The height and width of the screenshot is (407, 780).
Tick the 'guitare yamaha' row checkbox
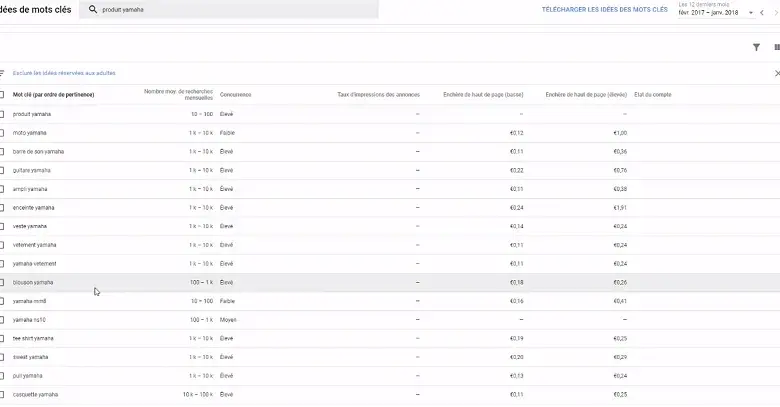1,170
